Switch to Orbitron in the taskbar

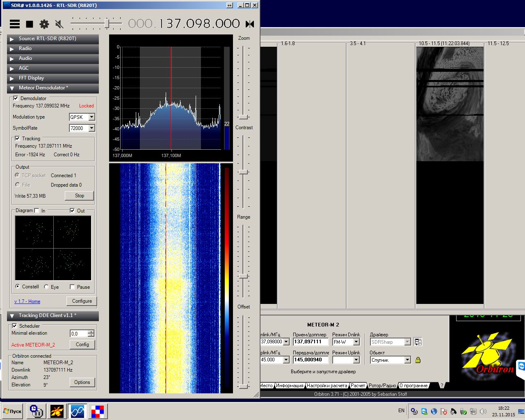(x=57, y=411)
